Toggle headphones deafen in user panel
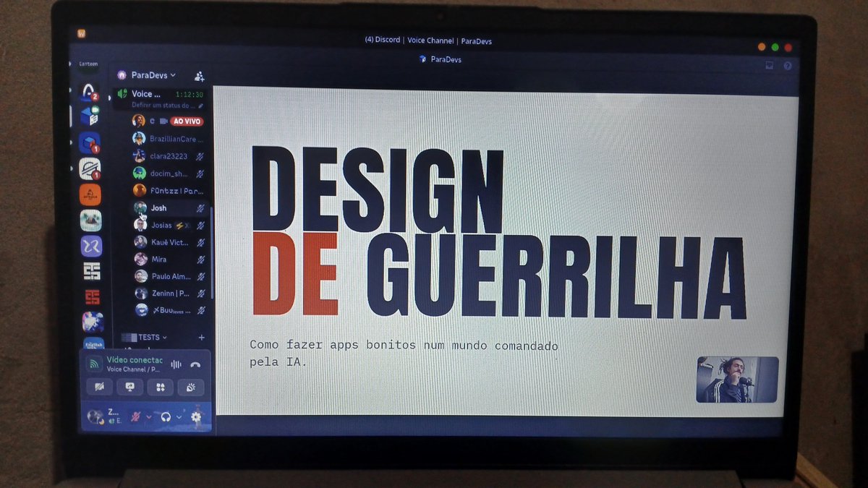868x488 pixels. [166, 416]
